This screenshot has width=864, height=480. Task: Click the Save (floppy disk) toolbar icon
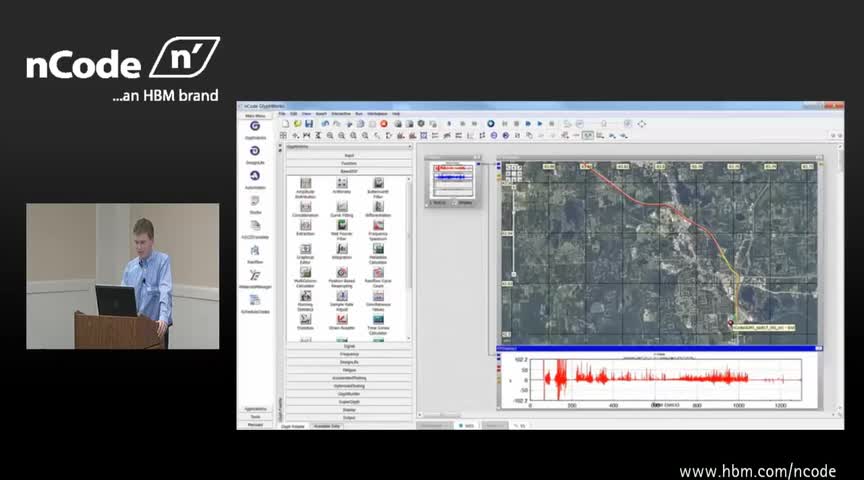[x=309, y=124]
